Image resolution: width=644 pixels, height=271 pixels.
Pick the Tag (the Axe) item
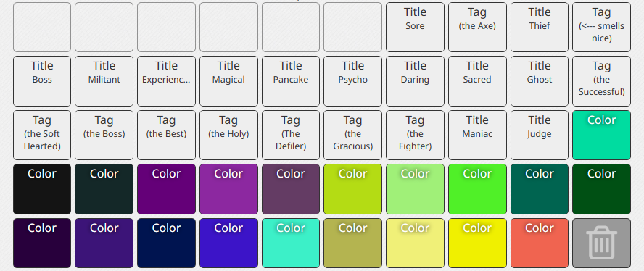[477, 27]
